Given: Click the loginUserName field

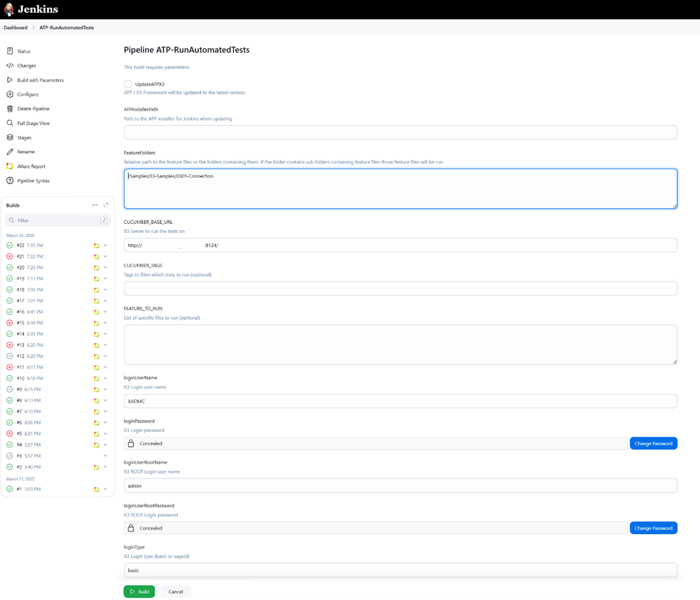Looking at the screenshot, I should [x=400, y=401].
